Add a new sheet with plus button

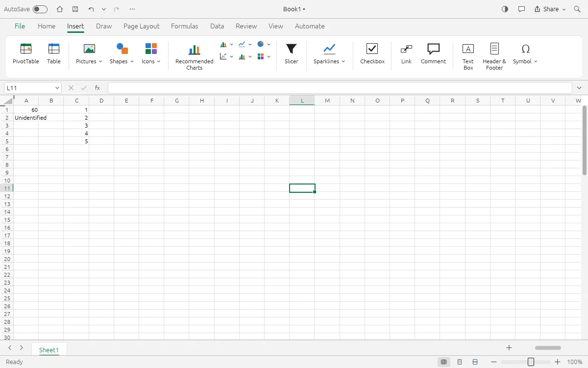coord(509,348)
